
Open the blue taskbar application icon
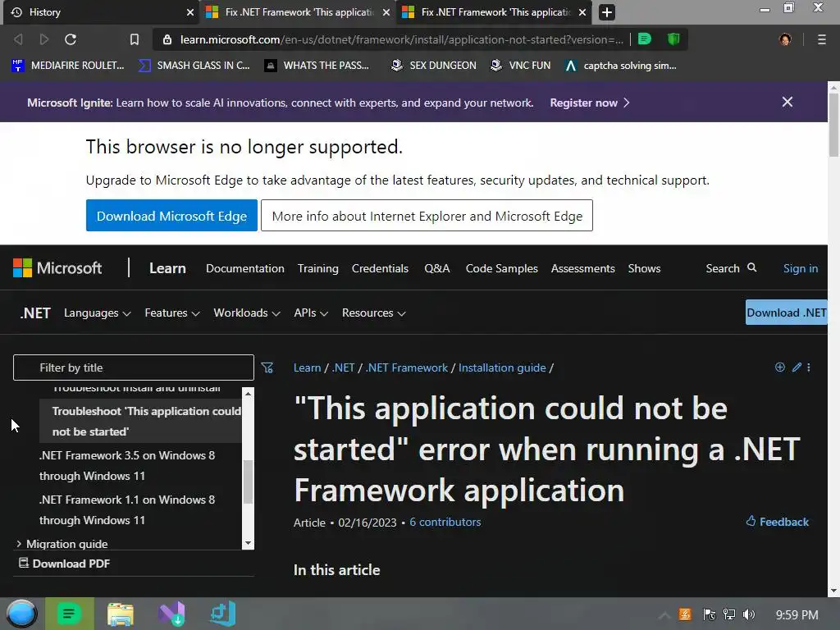click(x=222, y=614)
